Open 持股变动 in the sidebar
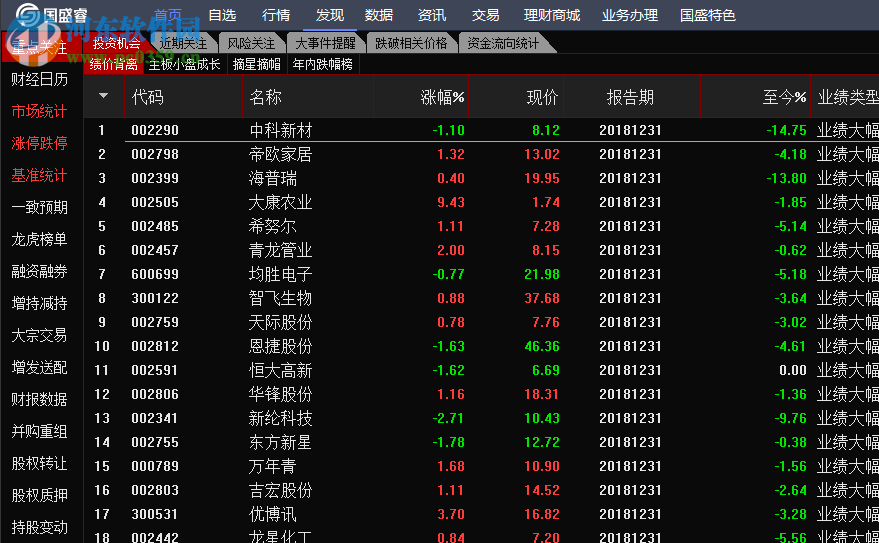This screenshot has height=543, width=879. point(39,527)
